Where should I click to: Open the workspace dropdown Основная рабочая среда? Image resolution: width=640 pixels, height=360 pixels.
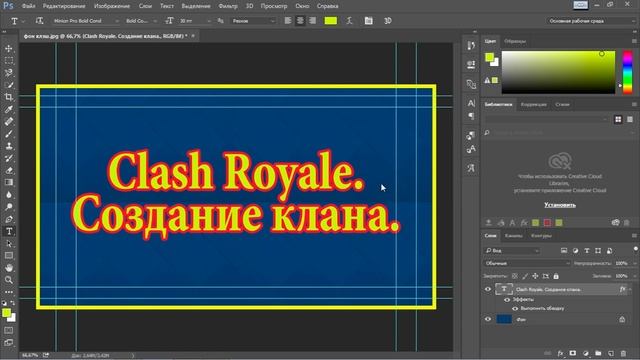[x=591, y=21]
